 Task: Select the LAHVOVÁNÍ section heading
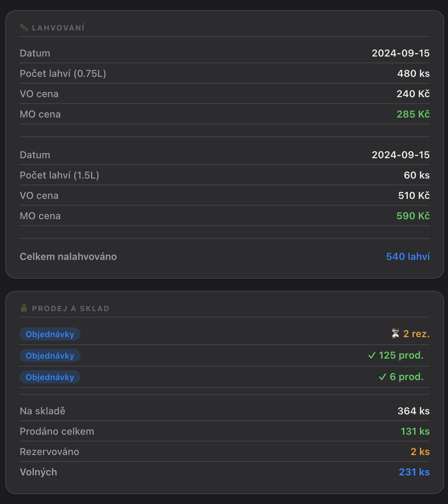(58, 28)
